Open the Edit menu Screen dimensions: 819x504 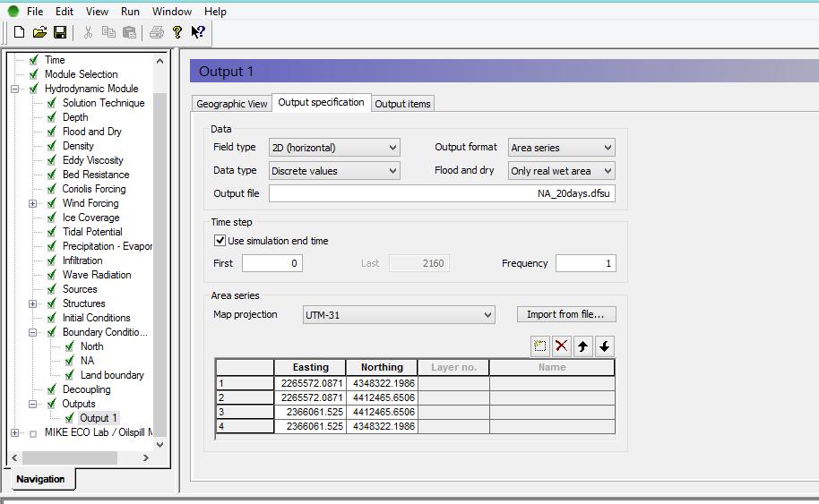tap(65, 12)
